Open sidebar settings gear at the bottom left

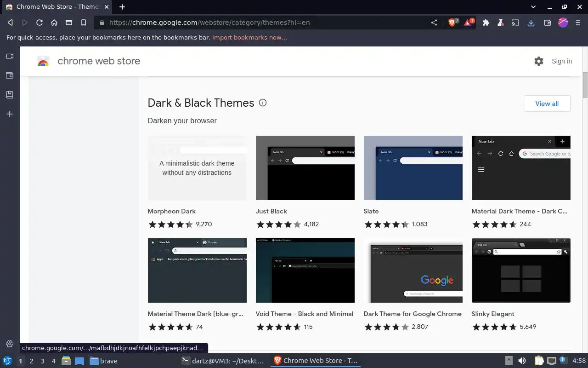(x=10, y=344)
